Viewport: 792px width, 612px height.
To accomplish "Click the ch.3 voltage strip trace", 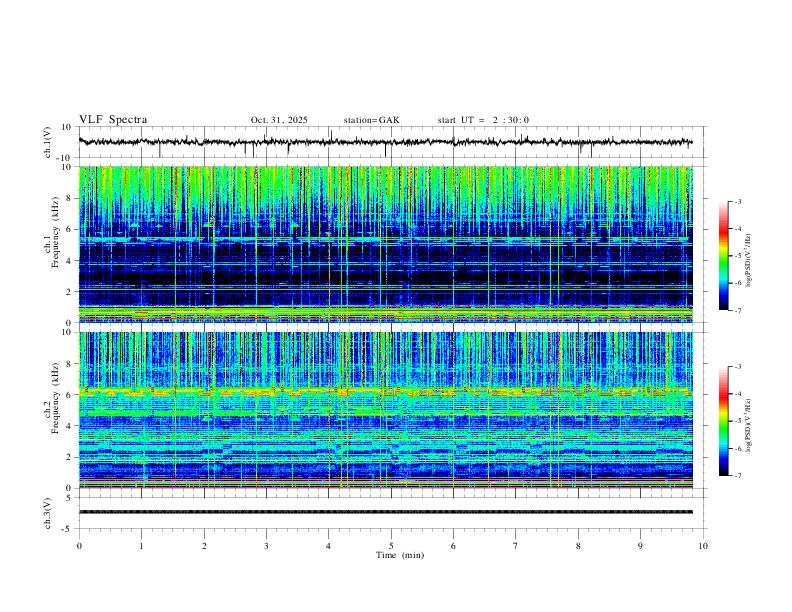I will (385, 512).
